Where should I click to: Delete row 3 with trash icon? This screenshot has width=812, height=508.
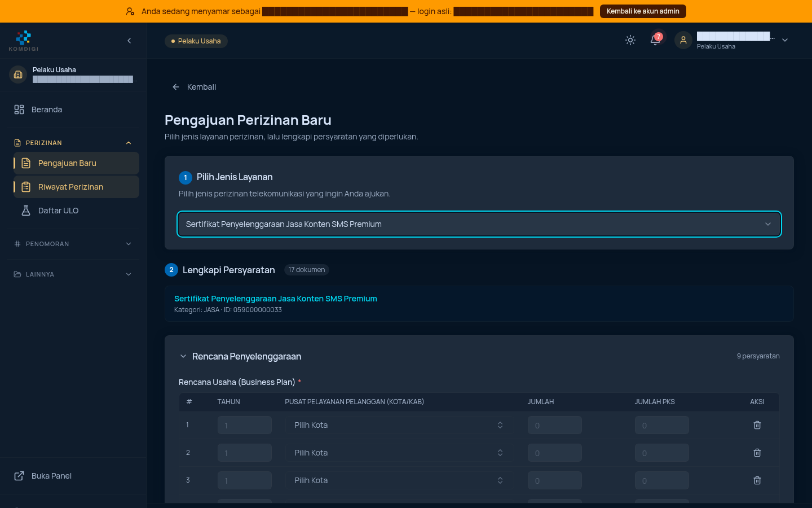click(757, 480)
